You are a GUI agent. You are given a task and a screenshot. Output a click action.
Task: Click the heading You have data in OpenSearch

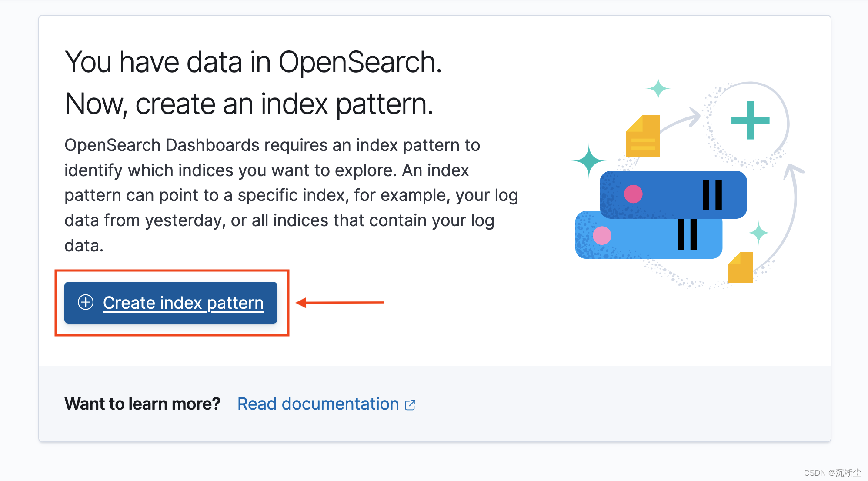coord(254,61)
